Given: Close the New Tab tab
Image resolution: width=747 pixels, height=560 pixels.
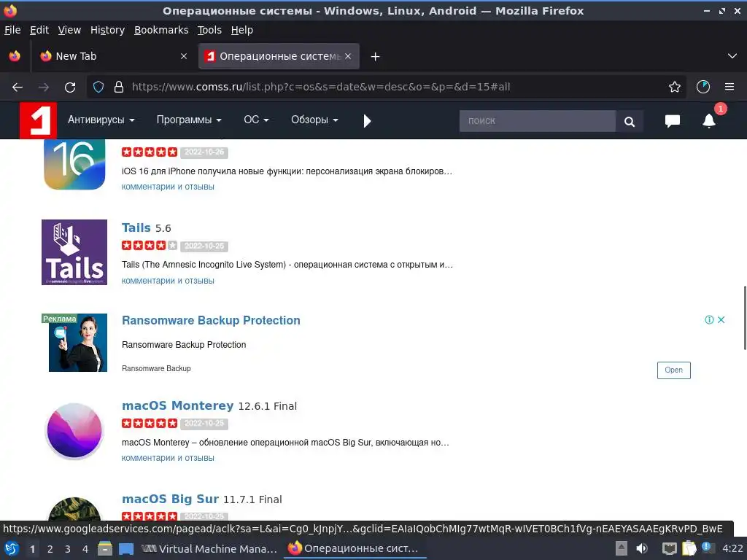Looking at the screenshot, I should [184, 56].
